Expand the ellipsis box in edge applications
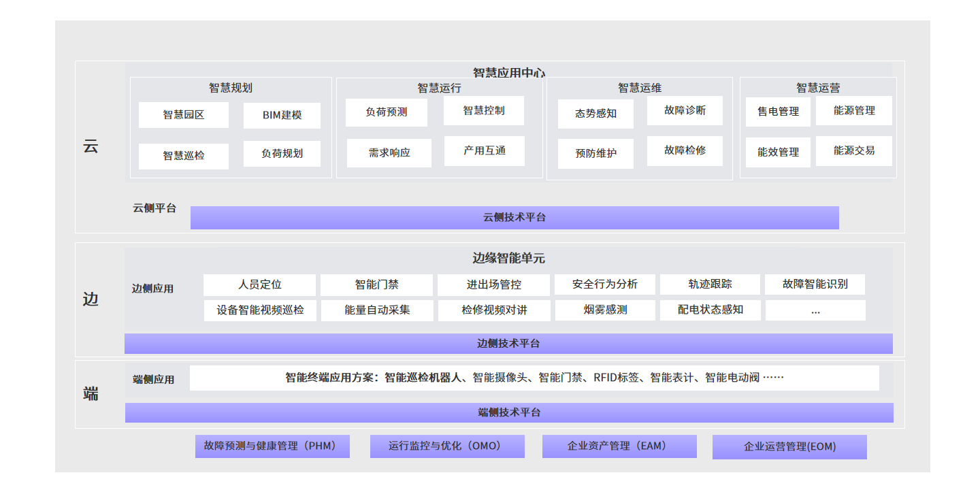The width and height of the screenshot is (980, 490). [815, 310]
